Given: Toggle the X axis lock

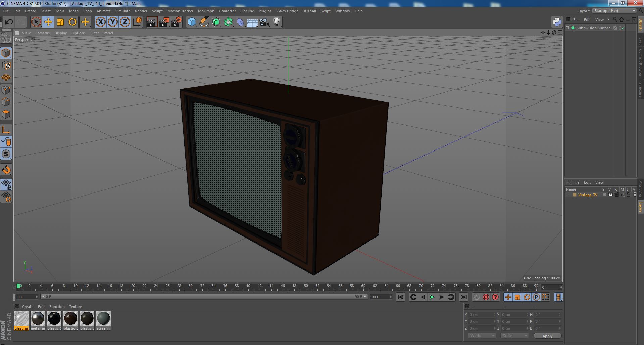Looking at the screenshot, I should 100,22.
